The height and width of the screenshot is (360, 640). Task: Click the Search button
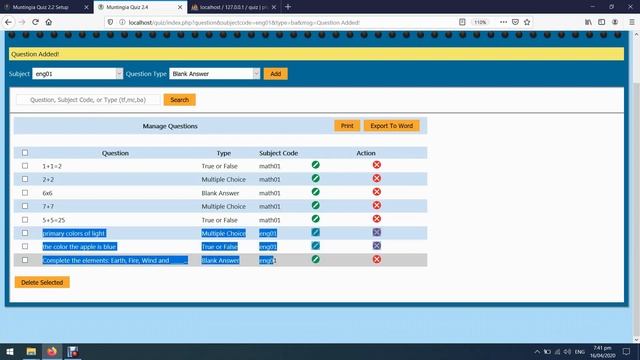(180, 100)
